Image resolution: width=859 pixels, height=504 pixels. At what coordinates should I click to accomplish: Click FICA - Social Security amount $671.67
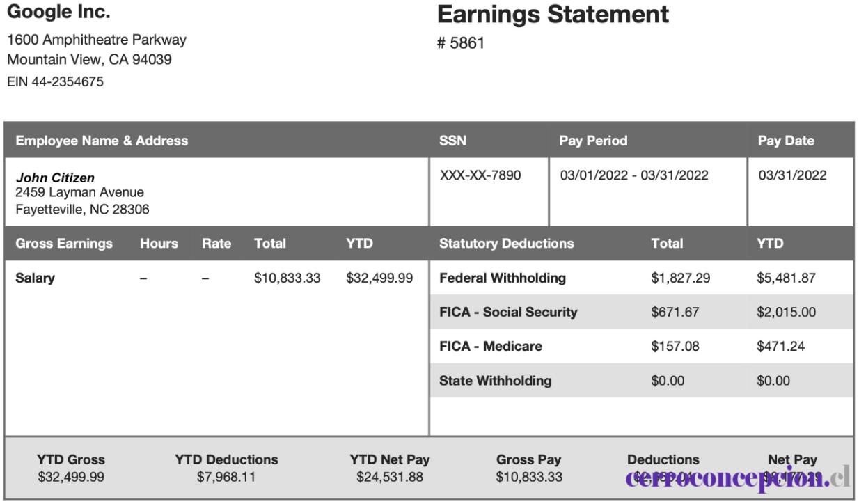point(675,313)
